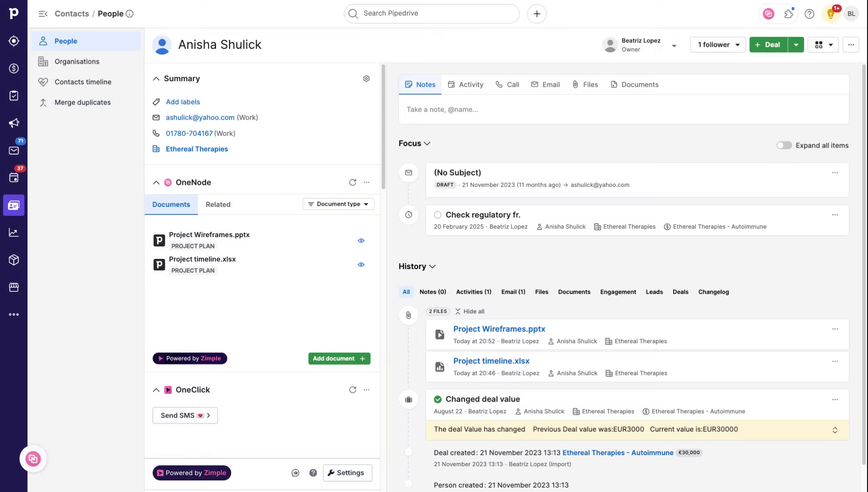Open the Deal button dropdown arrow
The image size is (868, 492).
(x=796, y=44)
